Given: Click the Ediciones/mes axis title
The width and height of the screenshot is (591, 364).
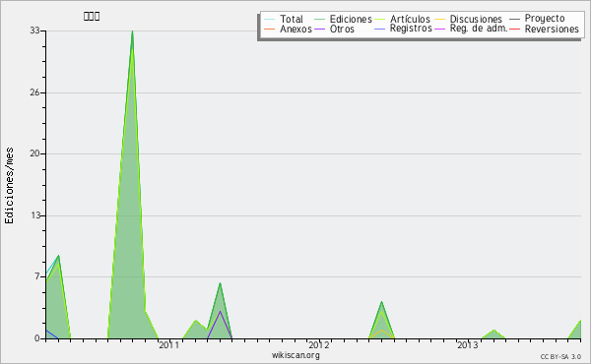Looking at the screenshot, I should [x=9, y=186].
